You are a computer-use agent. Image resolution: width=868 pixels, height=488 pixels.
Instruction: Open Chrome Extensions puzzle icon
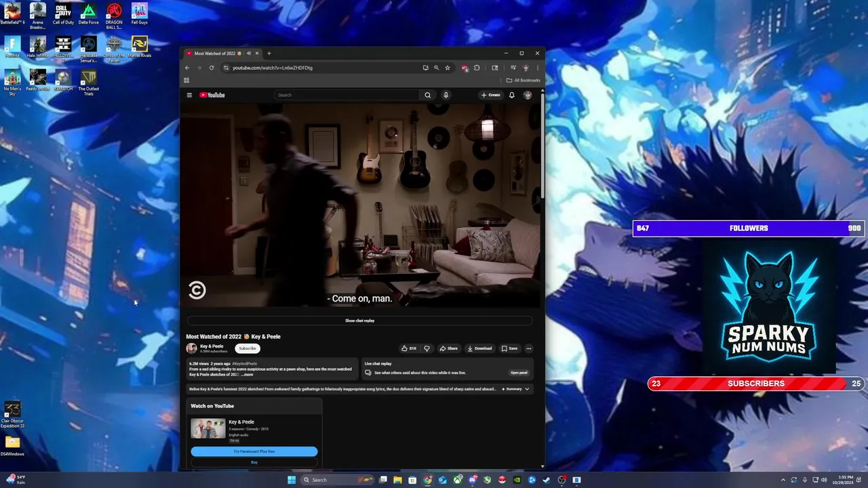click(477, 68)
